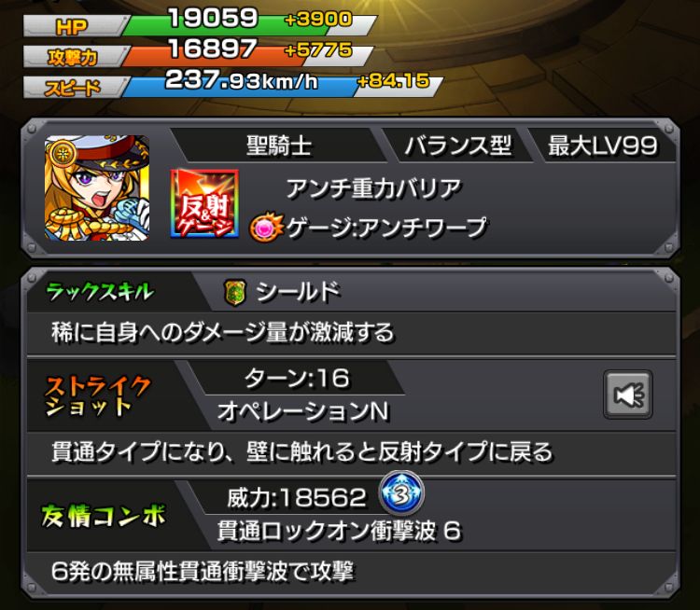The image size is (700, 610).
Task: Click the 最大LV99 level label
Action: (x=602, y=146)
